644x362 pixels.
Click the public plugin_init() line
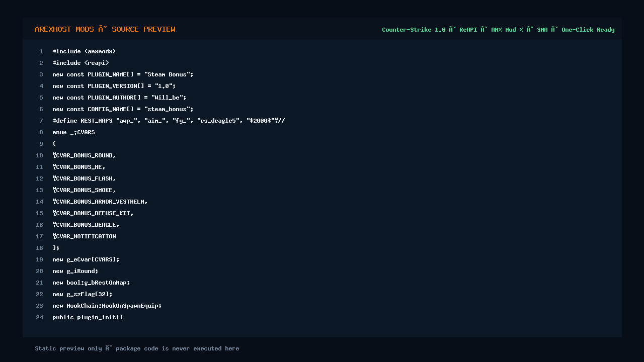(88, 317)
